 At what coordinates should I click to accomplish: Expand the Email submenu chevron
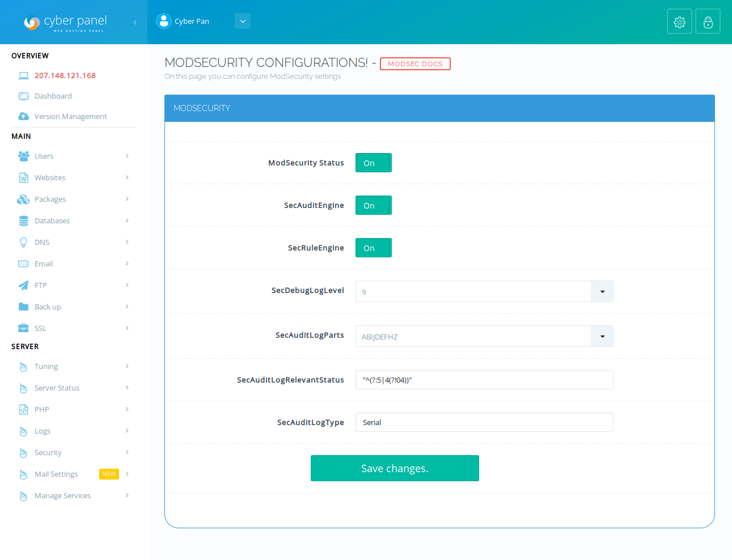127,264
